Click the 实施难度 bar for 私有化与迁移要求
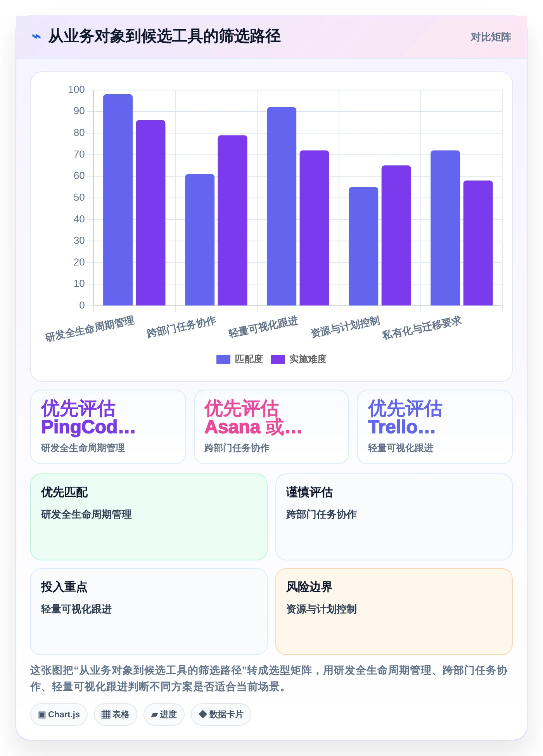This screenshot has width=543, height=756. click(478, 243)
